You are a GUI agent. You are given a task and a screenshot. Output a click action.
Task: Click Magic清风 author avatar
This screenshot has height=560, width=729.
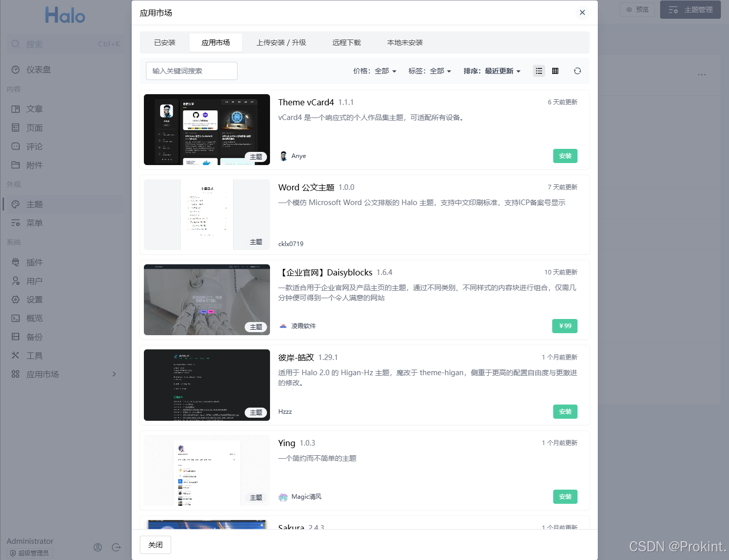tap(283, 497)
